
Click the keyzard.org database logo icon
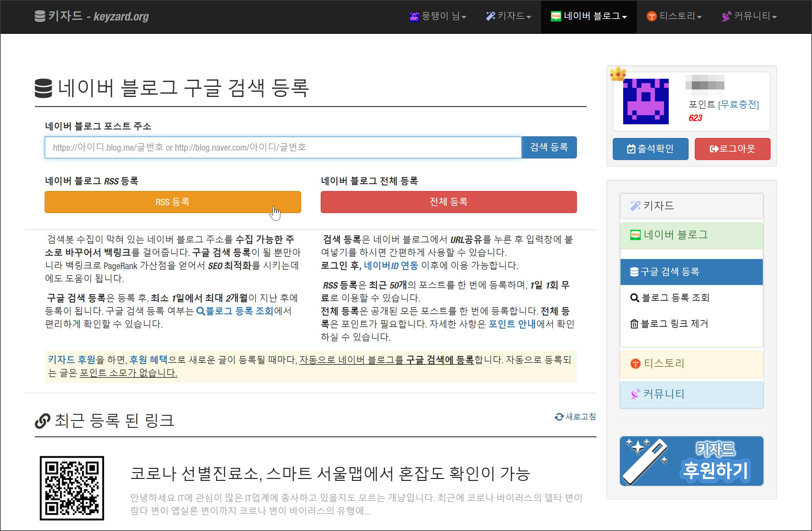pos(40,16)
